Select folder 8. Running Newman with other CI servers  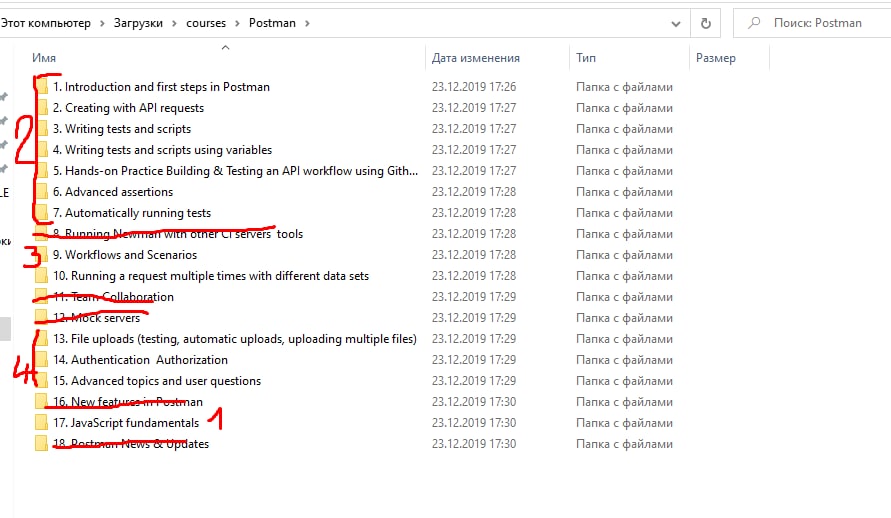(x=178, y=234)
